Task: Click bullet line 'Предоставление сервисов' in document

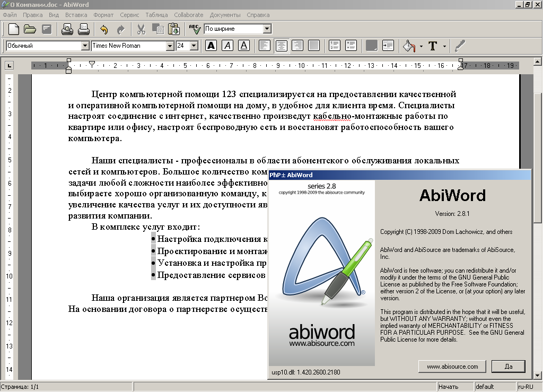Action: coord(211,275)
